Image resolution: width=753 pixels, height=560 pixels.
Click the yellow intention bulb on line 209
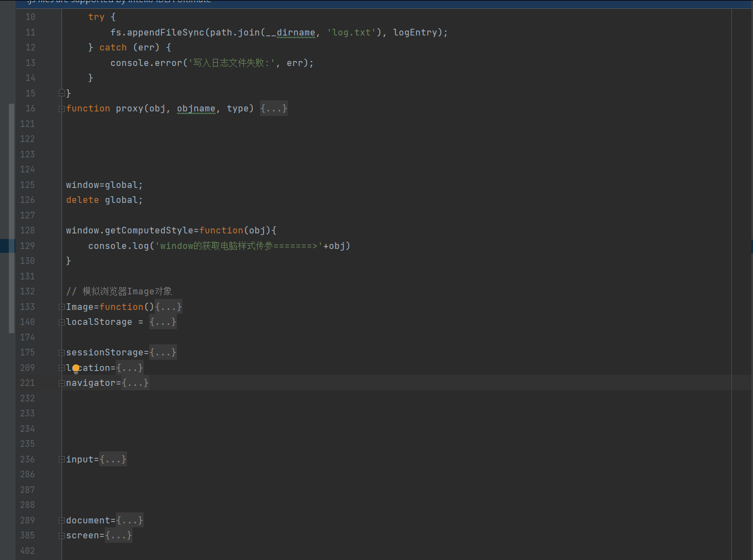pos(76,369)
